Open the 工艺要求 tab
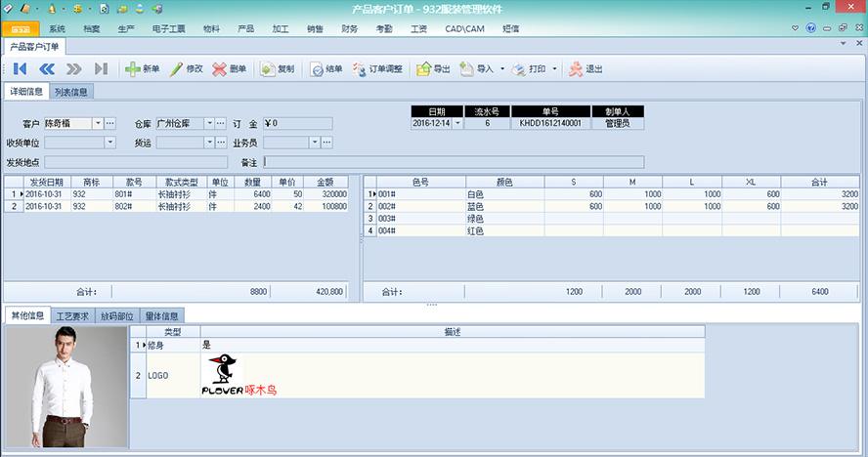The width and height of the screenshot is (868, 457). click(72, 316)
